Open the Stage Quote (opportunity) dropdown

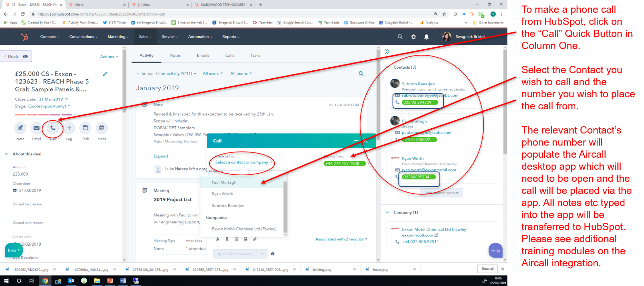(x=49, y=106)
